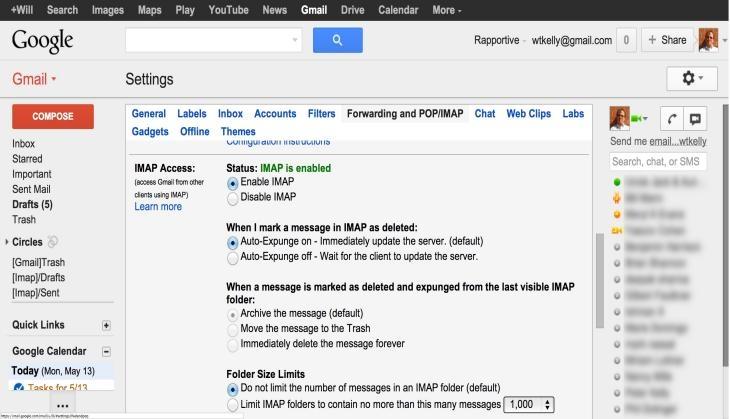Image resolution: width=730 pixels, height=419 pixels.
Task: Open the Filters settings tab
Action: pyautogui.click(x=321, y=114)
